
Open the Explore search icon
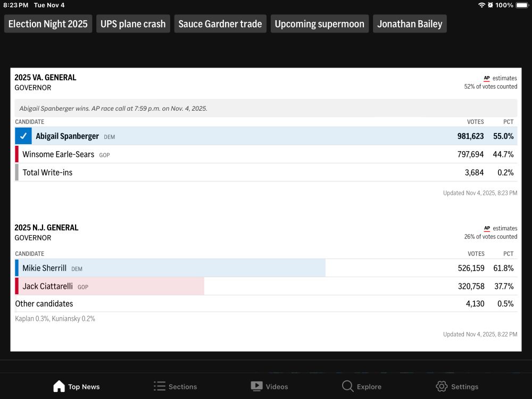[347, 386]
